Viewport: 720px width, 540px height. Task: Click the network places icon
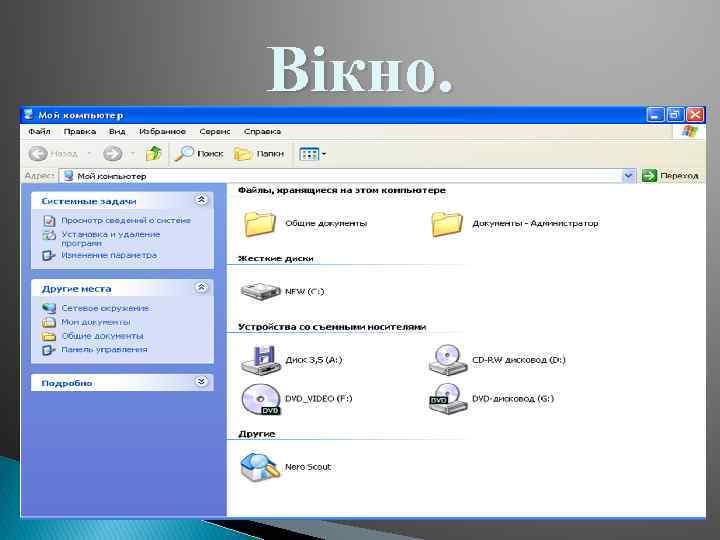49,308
